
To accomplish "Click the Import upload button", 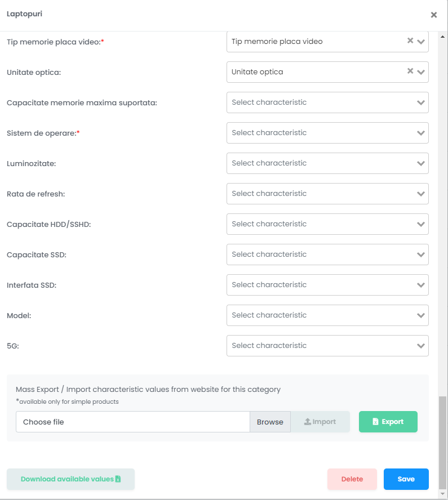I will [x=320, y=422].
